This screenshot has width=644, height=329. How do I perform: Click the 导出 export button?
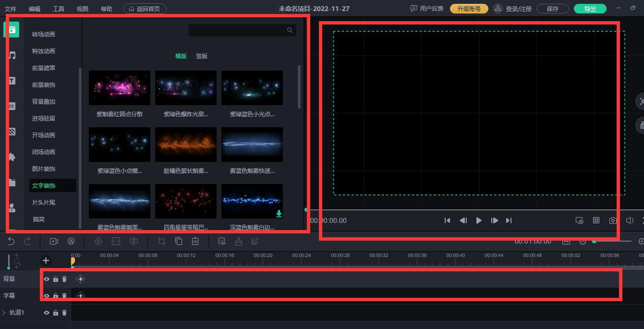click(x=590, y=8)
